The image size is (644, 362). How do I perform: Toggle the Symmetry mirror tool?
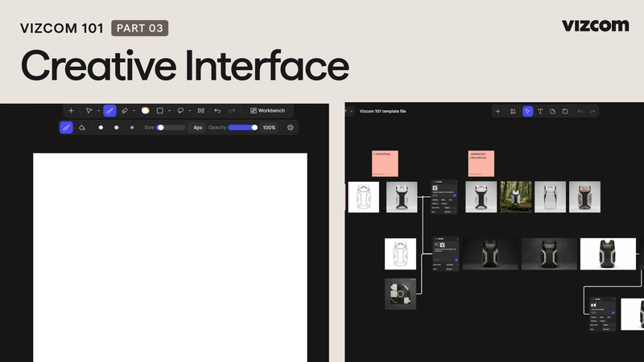pyautogui.click(x=200, y=111)
